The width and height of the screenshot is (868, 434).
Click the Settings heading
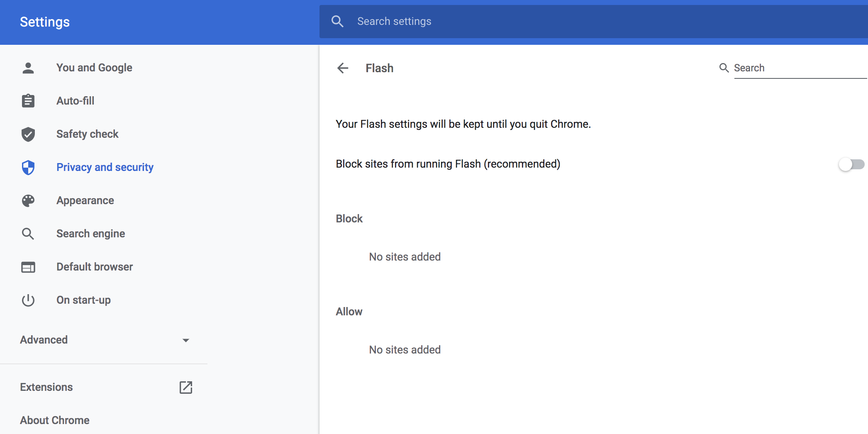[x=44, y=22]
